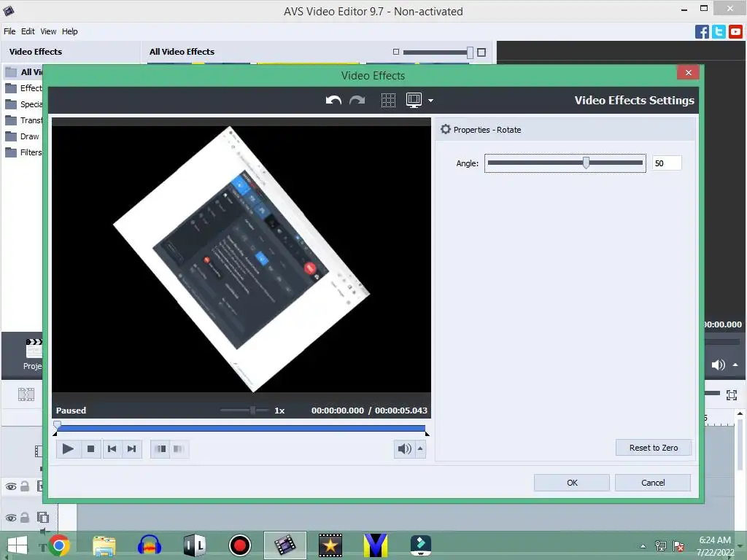Viewport: 747px width, 560px height.
Task: Open the Edit menu
Action: [x=28, y=31]
